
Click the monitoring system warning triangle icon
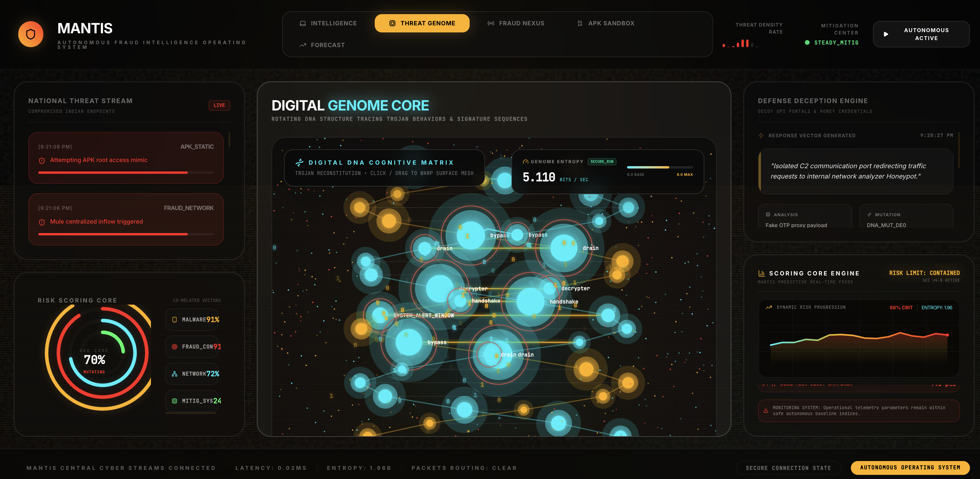pyautogui.click(x=766, y=411)
